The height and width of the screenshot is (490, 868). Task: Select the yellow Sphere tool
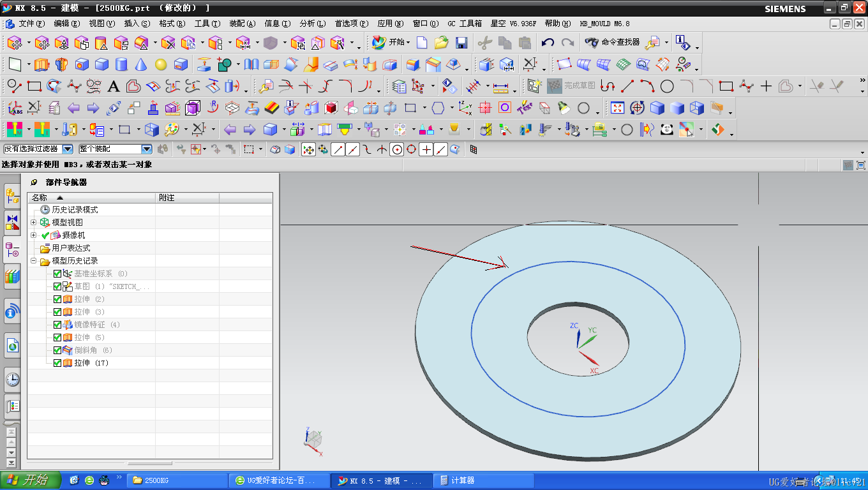pyautogui.click(x=161, y=64)
